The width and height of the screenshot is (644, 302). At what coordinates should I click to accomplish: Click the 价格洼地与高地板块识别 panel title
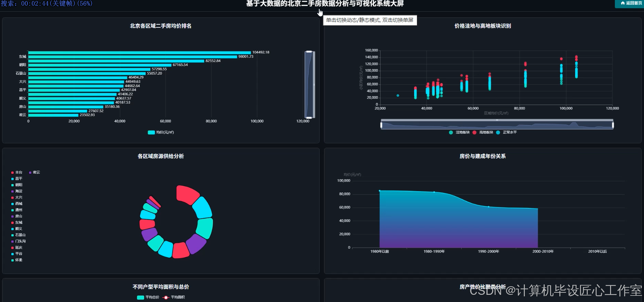point(483,26)
